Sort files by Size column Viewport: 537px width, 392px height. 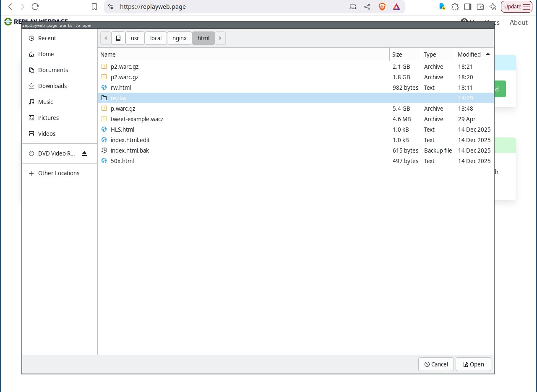405,55
